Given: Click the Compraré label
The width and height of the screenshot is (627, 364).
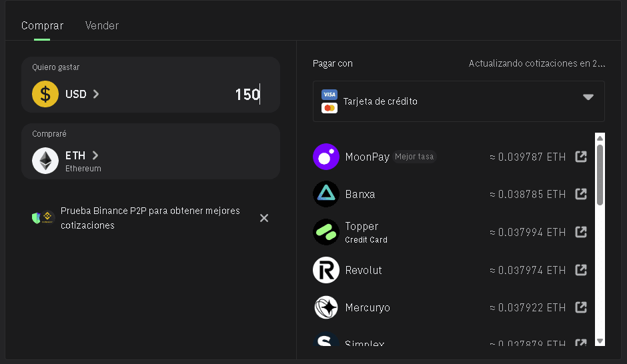Looking at the screenshot, I should pos(49,134).
